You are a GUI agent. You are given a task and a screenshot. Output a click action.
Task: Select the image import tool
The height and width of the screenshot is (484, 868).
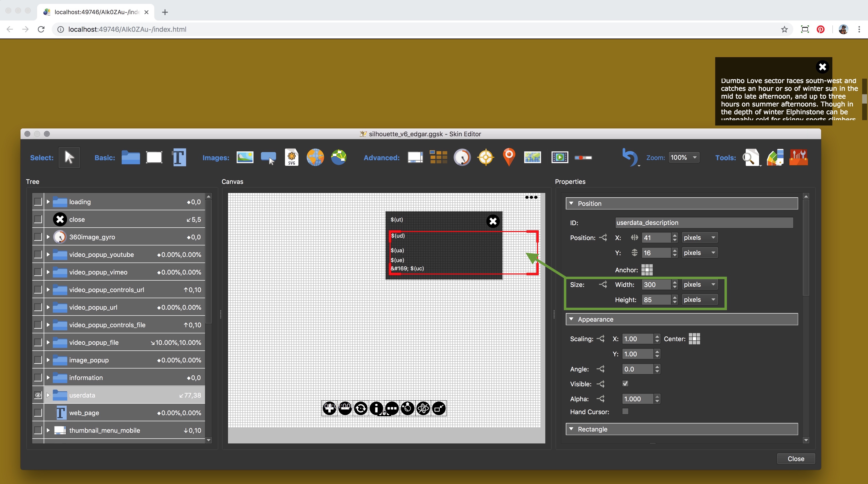pos(244,157)
